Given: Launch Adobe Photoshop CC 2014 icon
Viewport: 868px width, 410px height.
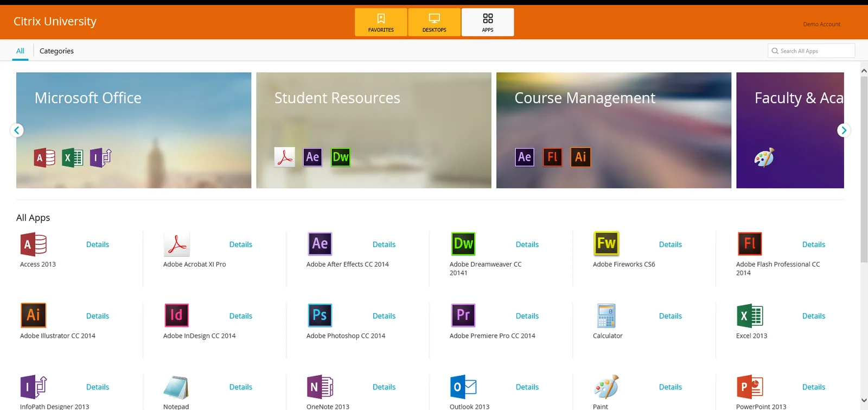Looking at the screenshot, I should pos(320,316).
